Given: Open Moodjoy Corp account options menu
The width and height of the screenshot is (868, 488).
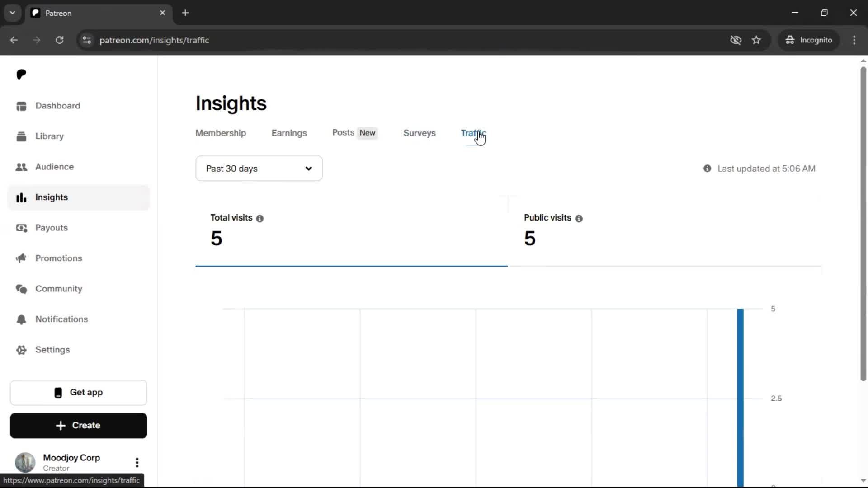Looking at the screenshot, I should pyautogui.click(x=137, y=462).
